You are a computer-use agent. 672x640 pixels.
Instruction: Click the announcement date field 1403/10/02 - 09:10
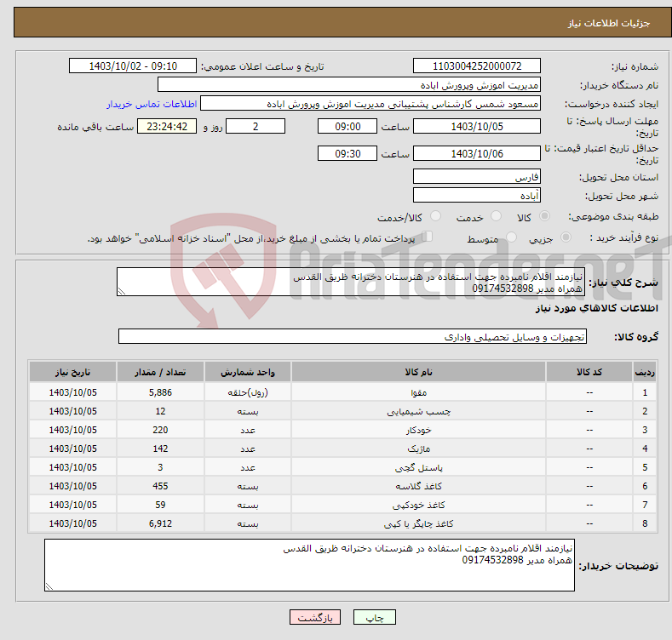tap(133, 66)
